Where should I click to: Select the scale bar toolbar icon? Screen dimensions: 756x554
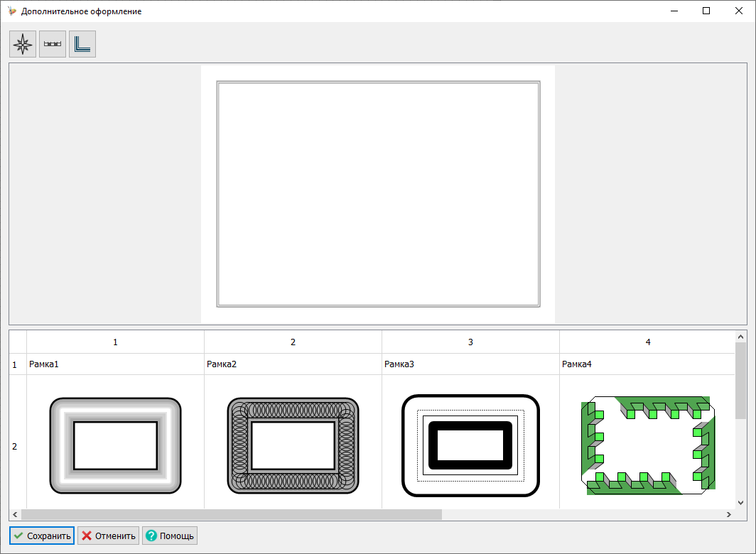[53, 44]
